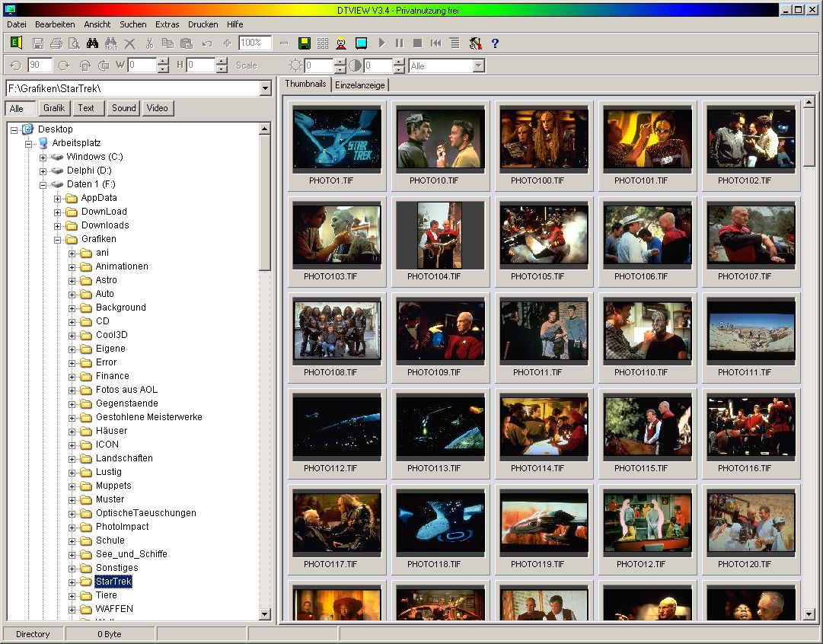Image resolution: width=823 pixels, height=644 pixels.
Task: Expand the Delphi (D:) drive node
Action: click(x=43, y=171)
